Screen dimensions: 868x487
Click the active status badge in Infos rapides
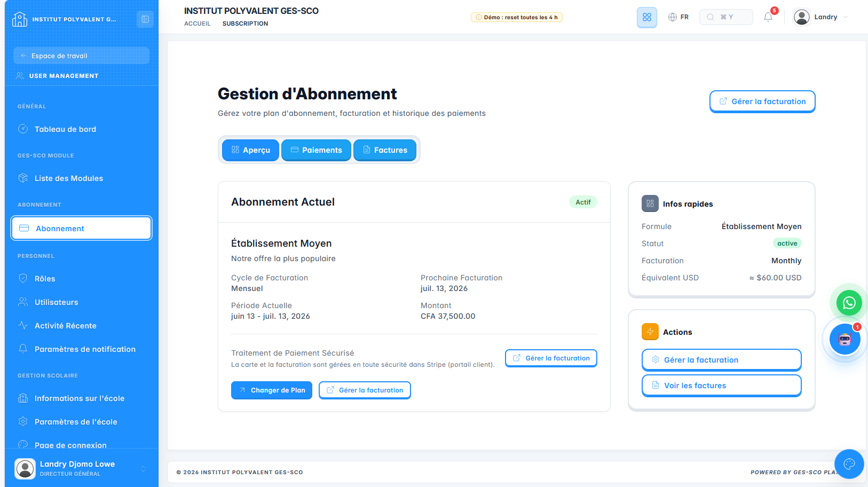(x=787, y=243)
